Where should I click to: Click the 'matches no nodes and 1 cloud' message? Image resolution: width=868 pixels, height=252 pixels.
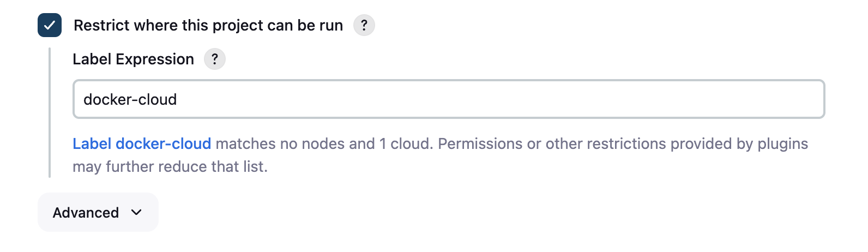pos(324,143)
